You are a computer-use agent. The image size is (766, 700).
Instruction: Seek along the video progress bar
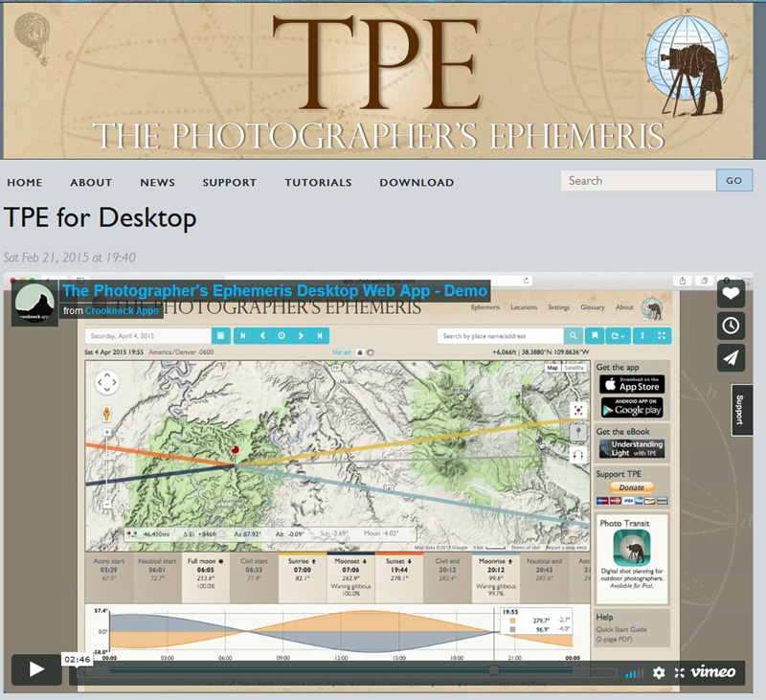(x=347, y=673)
